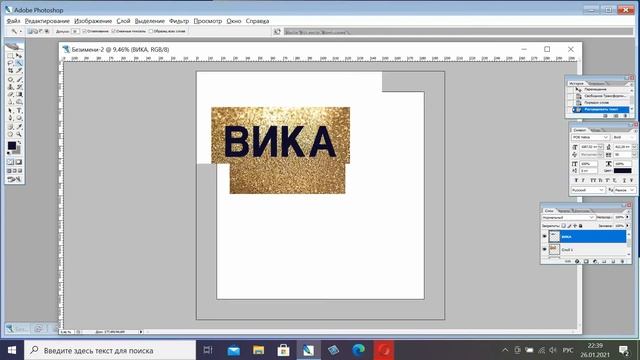Screen dimensions: 640x360
Task: Open the Редактирование menu
Action: [x=47, y=21]
